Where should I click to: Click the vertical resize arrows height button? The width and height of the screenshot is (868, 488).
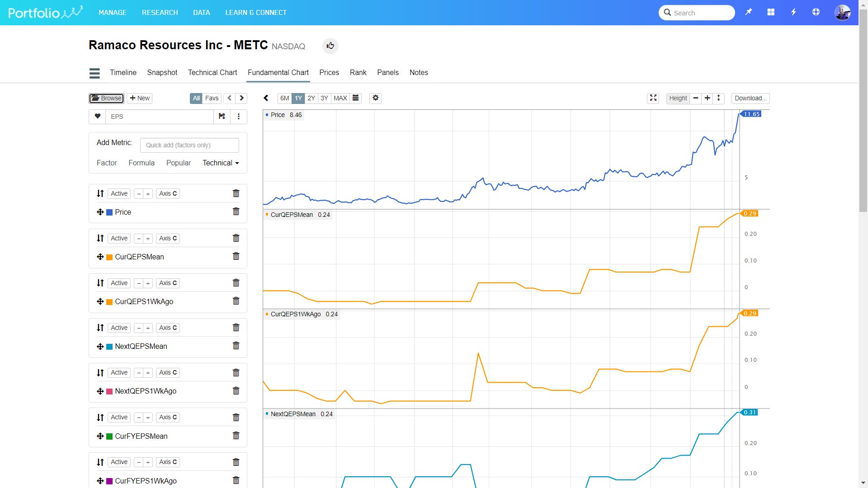[719, 98]
